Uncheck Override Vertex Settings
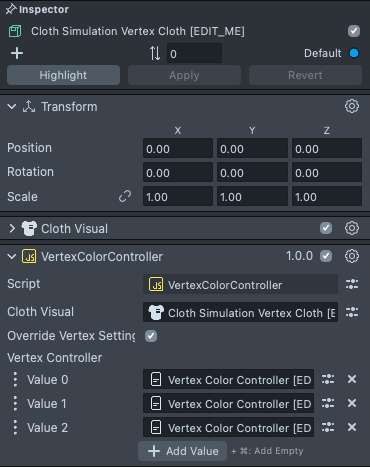The height and width of the screenshot is (467, 370). (x=151, y=336)
